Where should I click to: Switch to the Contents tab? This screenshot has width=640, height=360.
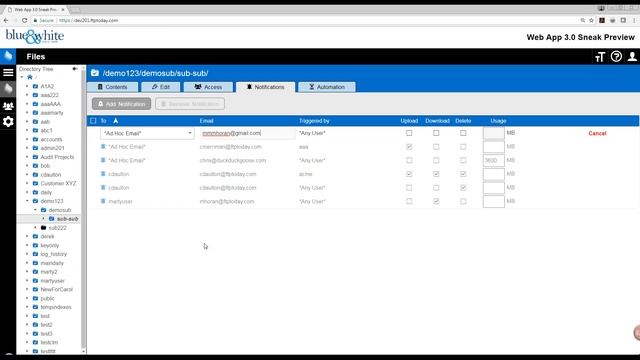pyautogui.click(x=112, y=87)
